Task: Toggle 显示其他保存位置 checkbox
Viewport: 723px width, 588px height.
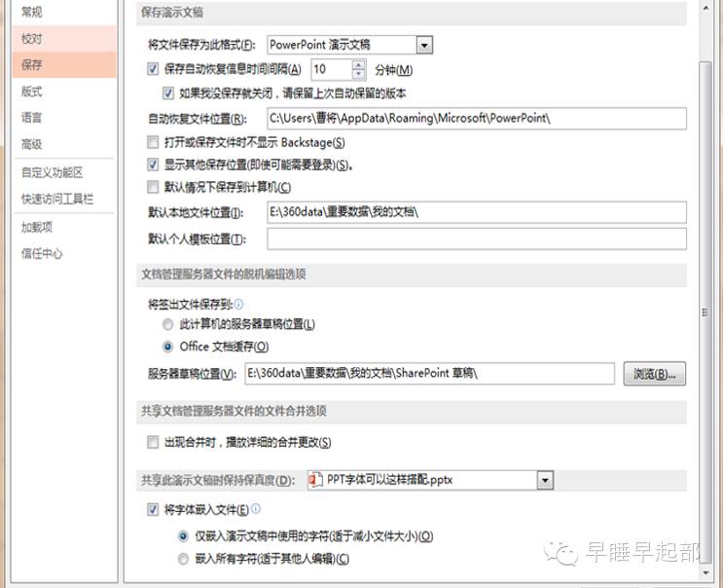Action: [x=153, y=165]
